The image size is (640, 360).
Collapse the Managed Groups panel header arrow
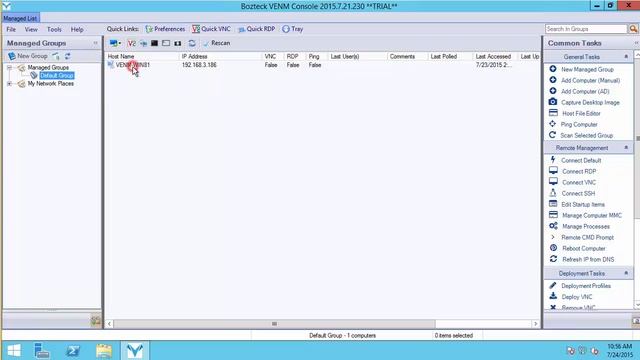tap(96, 43)
